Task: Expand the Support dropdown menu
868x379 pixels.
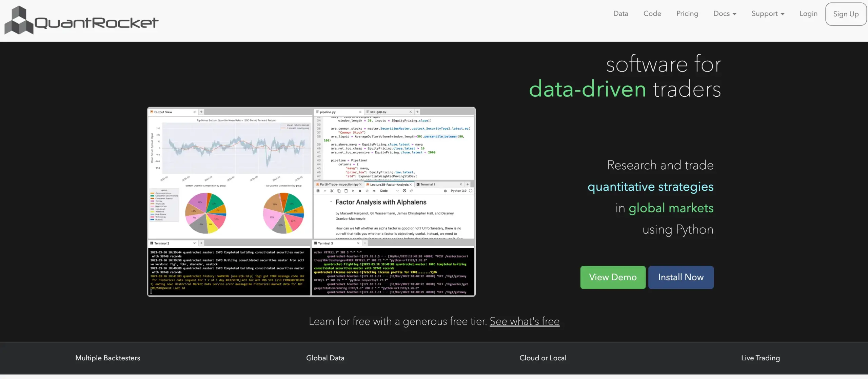Action: coord(768,14)
